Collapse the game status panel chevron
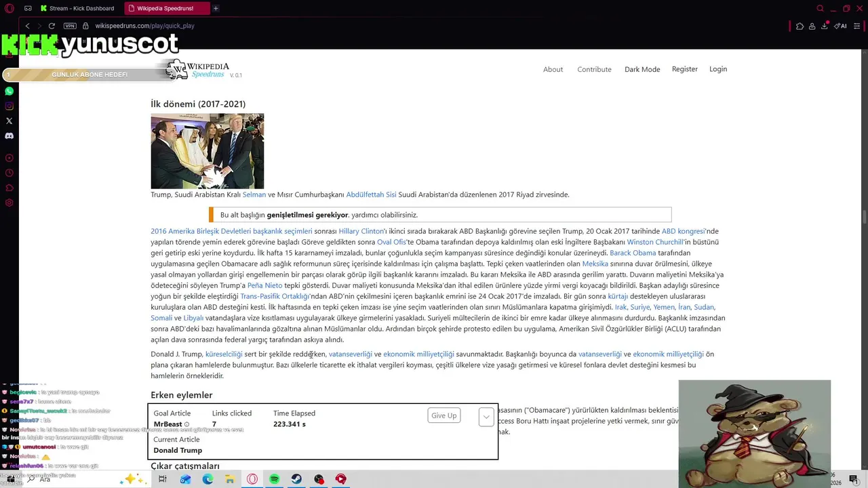The width and height of the screenshot is (868, 488). [x=486, y=417]
